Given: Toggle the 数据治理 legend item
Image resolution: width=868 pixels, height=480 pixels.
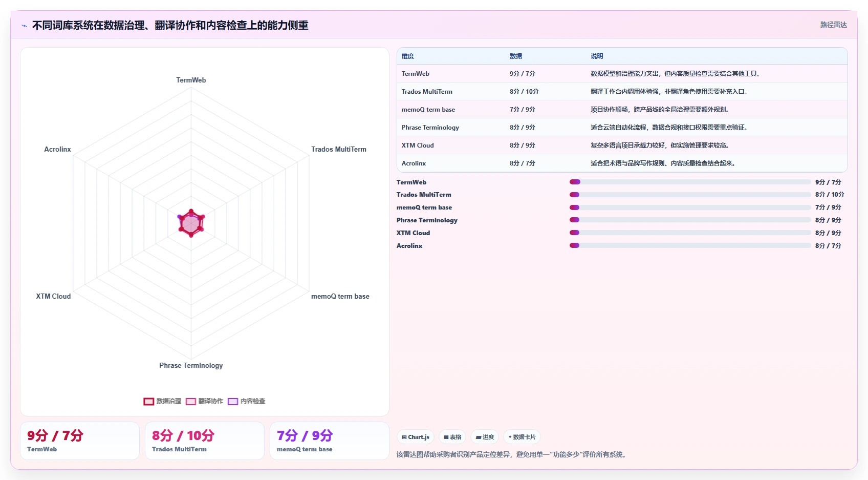Looking at the screenshot, I should point(162,401).
